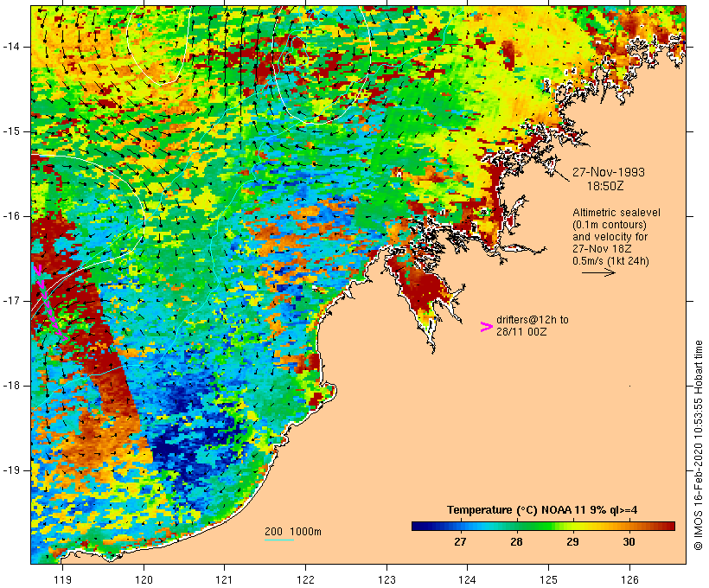Click the latitude label -16

(11, 216)
